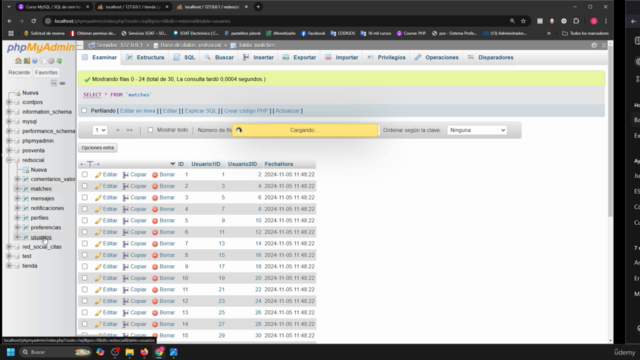Open the phpMyAdmin home icon
Image resolution: width=640 pixels, height=360 pixels.
click(x=18, y=61)
